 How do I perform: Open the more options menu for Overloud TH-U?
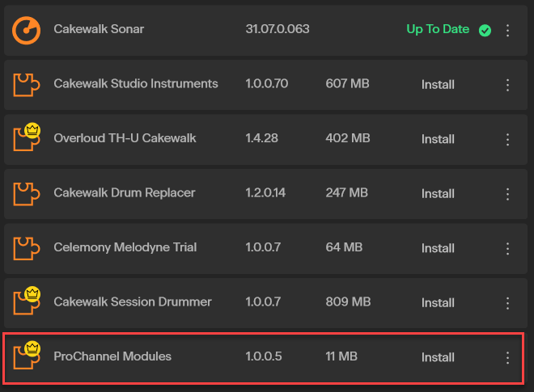[x=507, y=140]
